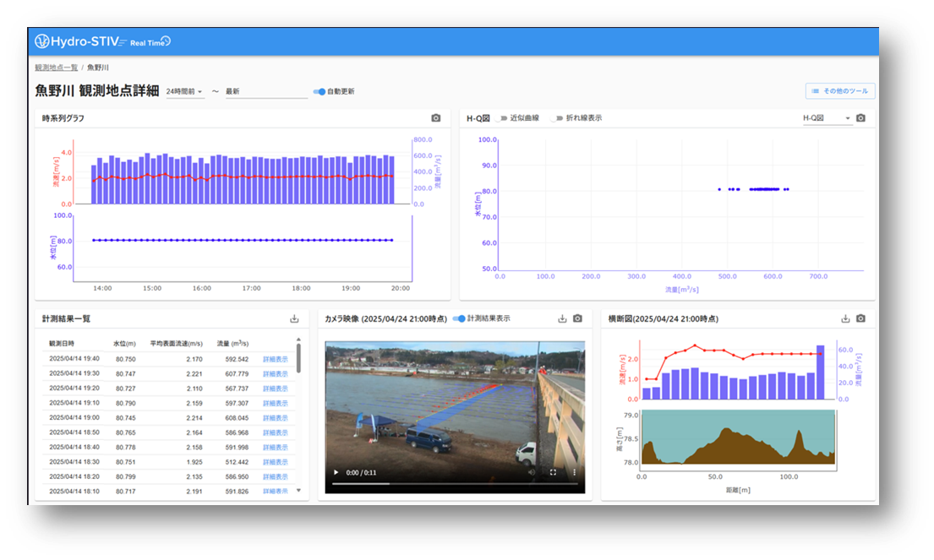Select the water level value 80.799
934x560 pixels.
(126, 477)
